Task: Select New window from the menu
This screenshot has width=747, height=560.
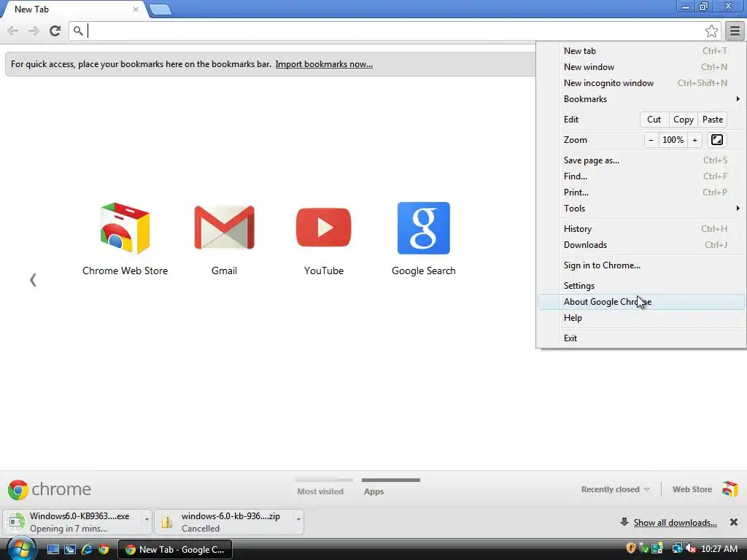Action: (x=642, y=67)
